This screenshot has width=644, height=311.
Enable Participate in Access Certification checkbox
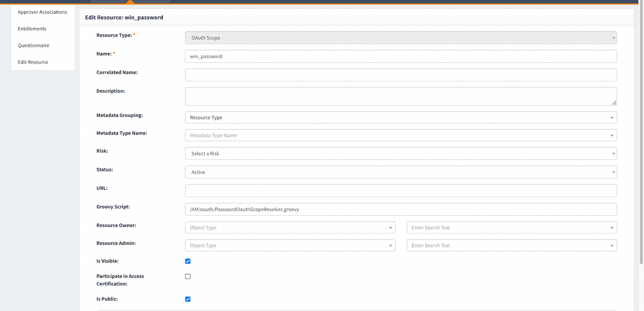[188, 276]
